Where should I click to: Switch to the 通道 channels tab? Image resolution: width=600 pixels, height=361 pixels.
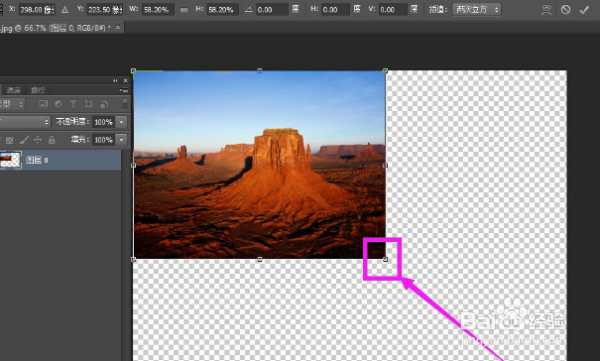pyautogui.click(x=14, y=90)
